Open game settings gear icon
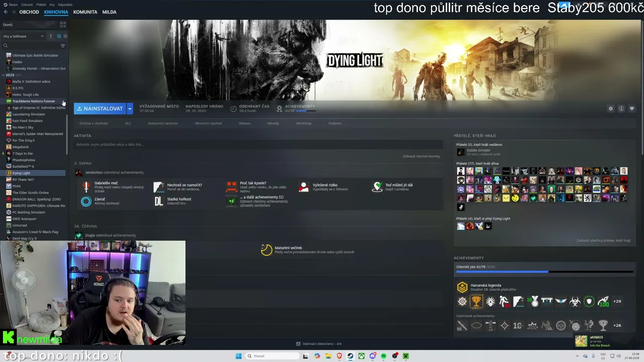This screenshot has height=362, width=644. click(611, 109)
